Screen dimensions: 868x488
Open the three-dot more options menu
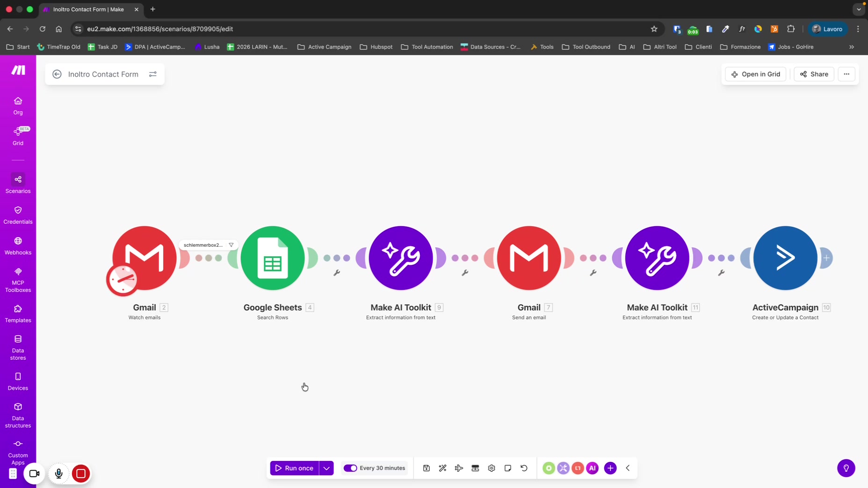tap(846, 74)
